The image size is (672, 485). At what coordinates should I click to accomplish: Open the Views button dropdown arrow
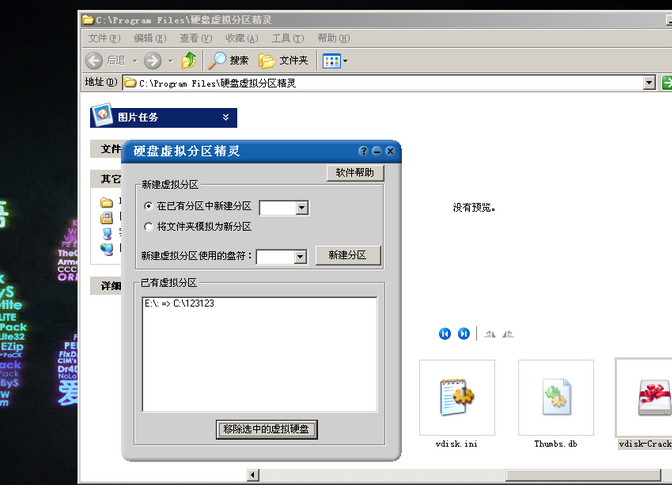(x=345, y=61)
